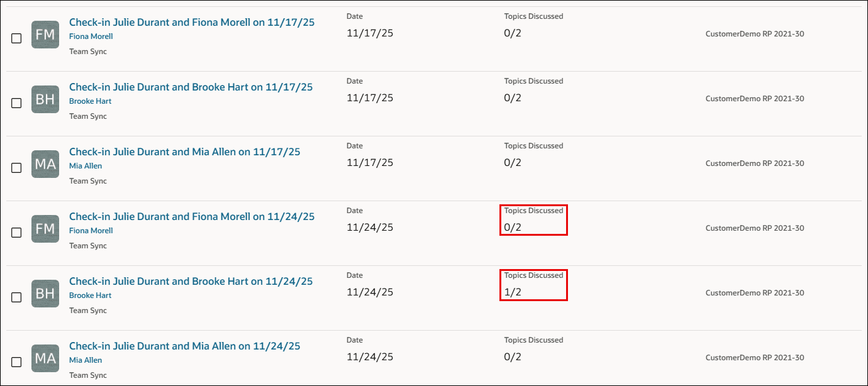Mark the checkbox for Fiona Morell's 11/24/25 check-in
Viewport: 868px width, 386px height.
tap(16, 233)
